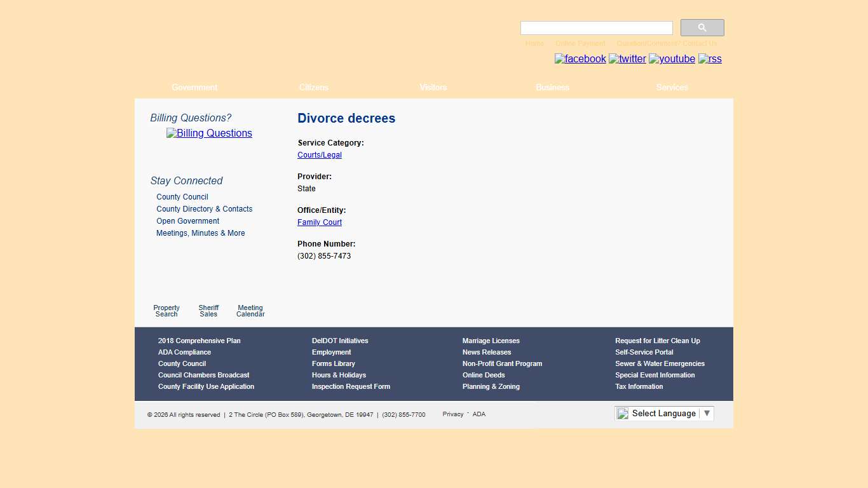Open the Family Court office link
This screenshot has width=868, height=488.
click(319, 222)
